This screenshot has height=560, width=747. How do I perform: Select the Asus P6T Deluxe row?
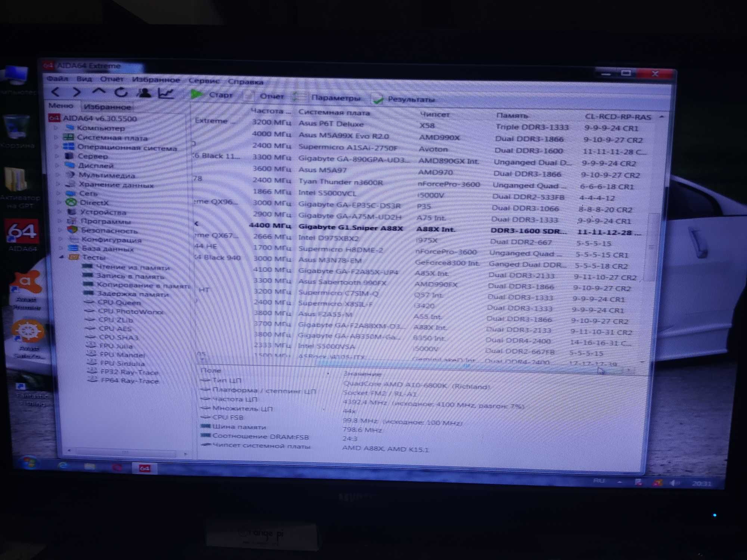tap(418, 125)
